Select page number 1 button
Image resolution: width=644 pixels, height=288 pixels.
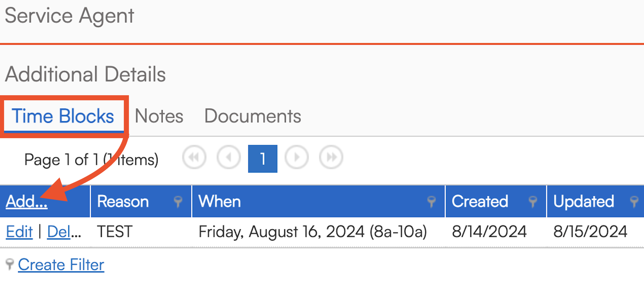262,159
